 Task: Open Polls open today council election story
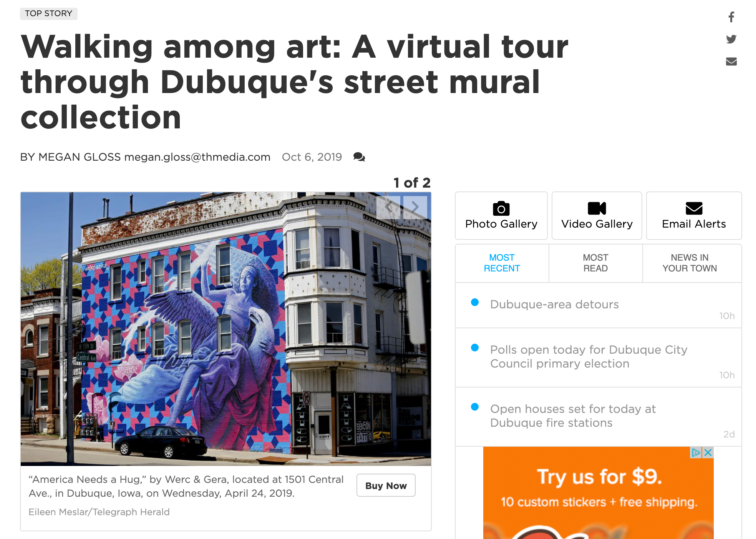(589, 356)
